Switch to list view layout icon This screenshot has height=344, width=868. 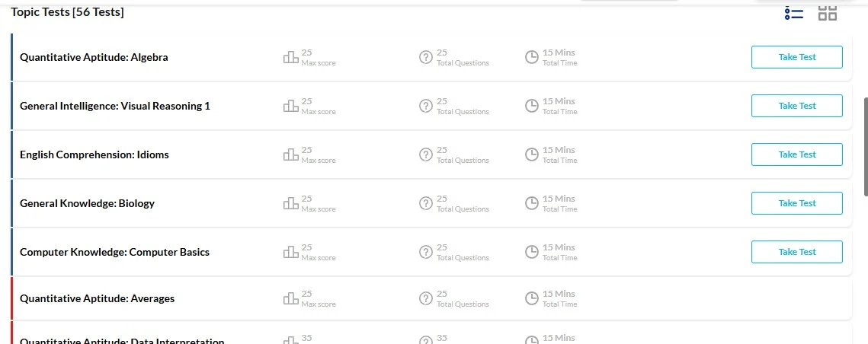click(794, 13)
